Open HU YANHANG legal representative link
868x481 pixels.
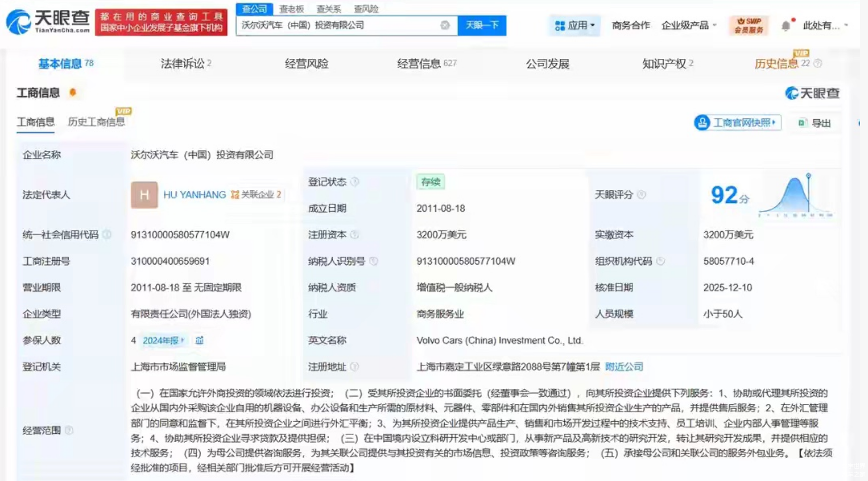point(194,195)
